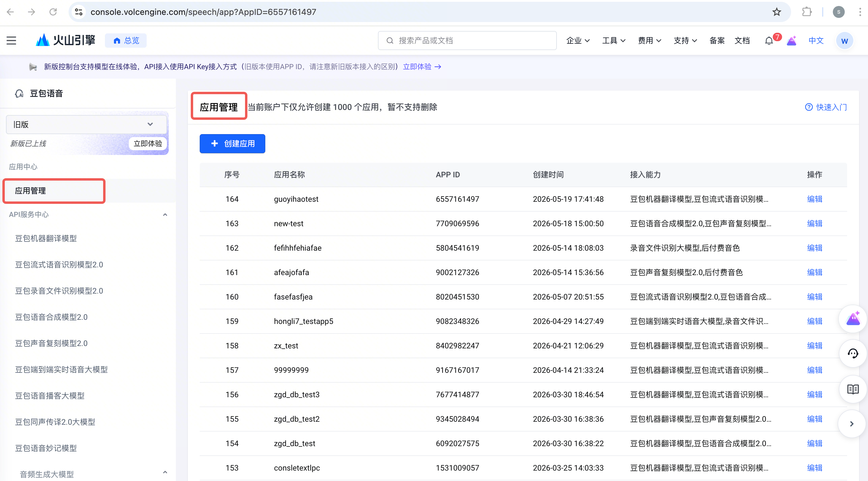
Task: Click the 创建应用 button
Action: (x=232, y=144)
